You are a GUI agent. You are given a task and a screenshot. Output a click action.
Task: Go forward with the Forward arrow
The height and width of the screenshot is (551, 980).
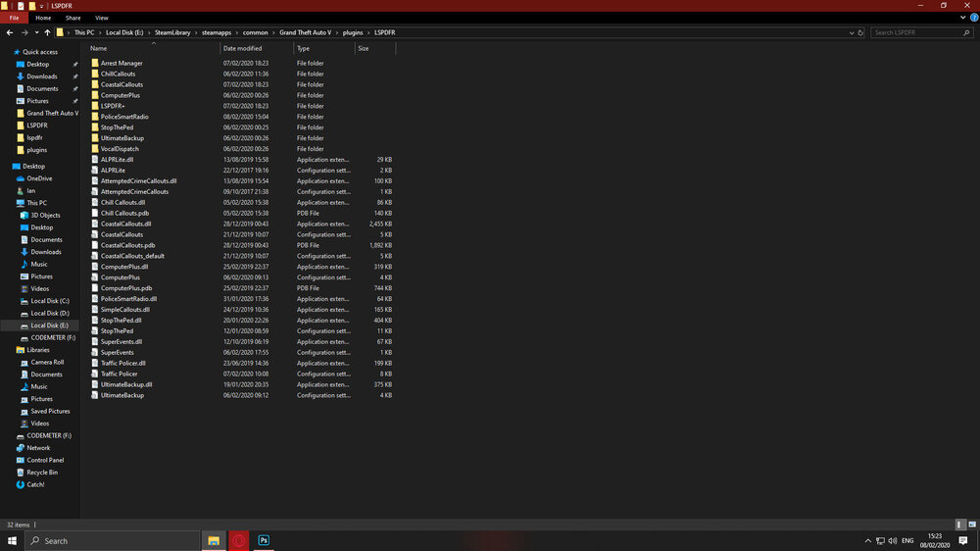tap(24, 32)
